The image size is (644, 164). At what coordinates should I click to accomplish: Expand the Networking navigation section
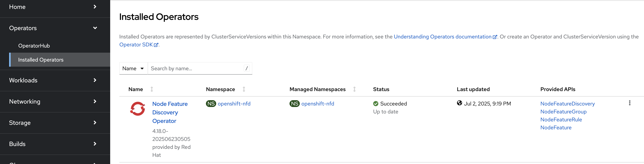pos(55,102)
